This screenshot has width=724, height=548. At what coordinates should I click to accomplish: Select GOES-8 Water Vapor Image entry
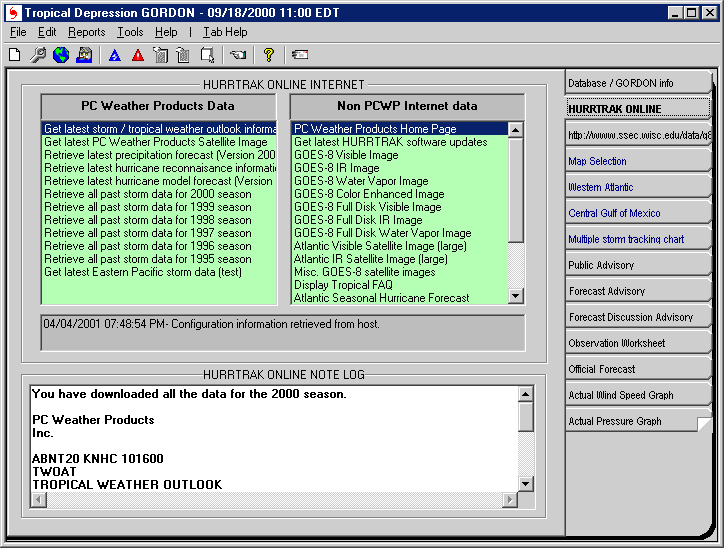[400, 181]
